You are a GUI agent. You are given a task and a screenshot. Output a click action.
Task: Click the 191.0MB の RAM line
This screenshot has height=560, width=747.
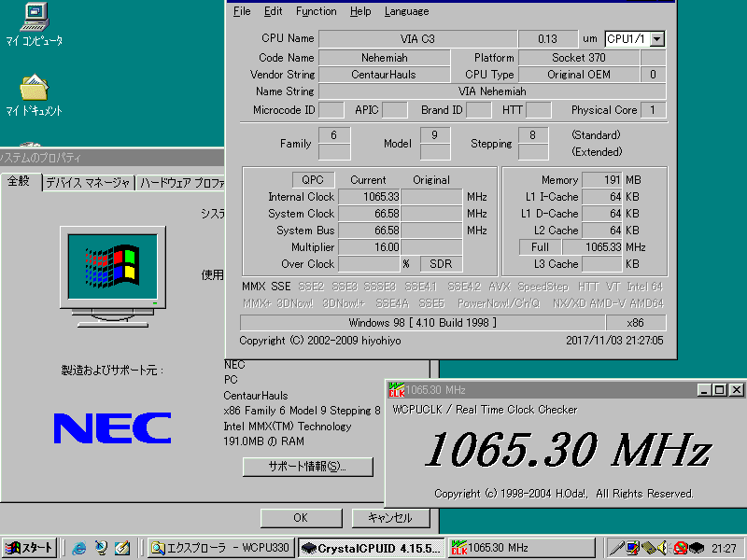point(264,441)
